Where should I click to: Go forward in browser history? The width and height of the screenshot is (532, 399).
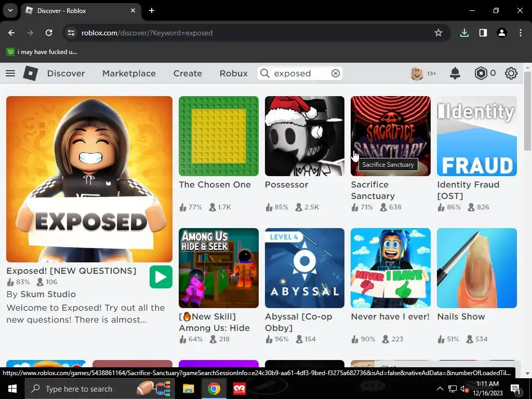pyautogui.click(x=30, y=33)
